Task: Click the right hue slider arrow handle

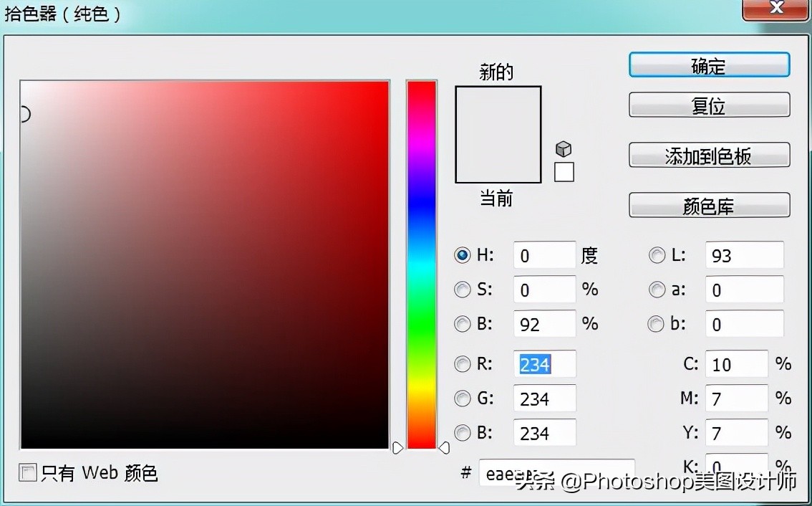Action: (444, 448)
